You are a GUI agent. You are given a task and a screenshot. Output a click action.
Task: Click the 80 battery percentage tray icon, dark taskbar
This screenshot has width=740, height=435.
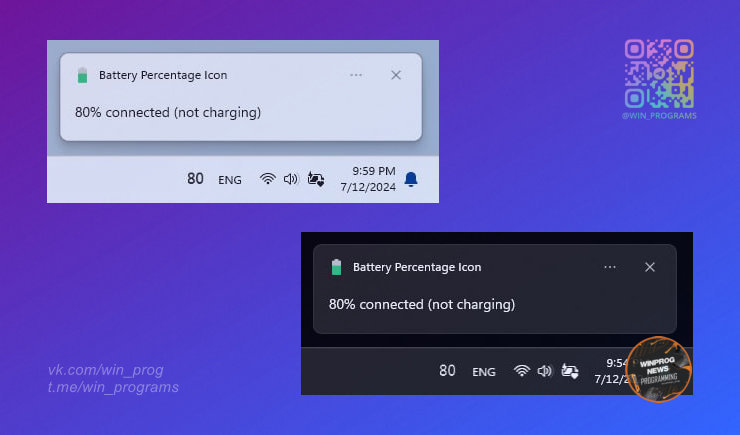pos(447,371)
